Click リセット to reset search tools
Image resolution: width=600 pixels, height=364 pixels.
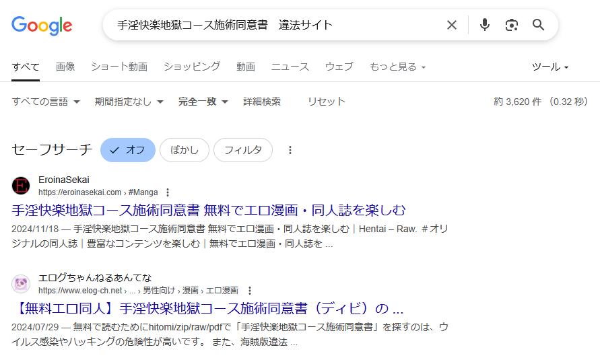327,102
